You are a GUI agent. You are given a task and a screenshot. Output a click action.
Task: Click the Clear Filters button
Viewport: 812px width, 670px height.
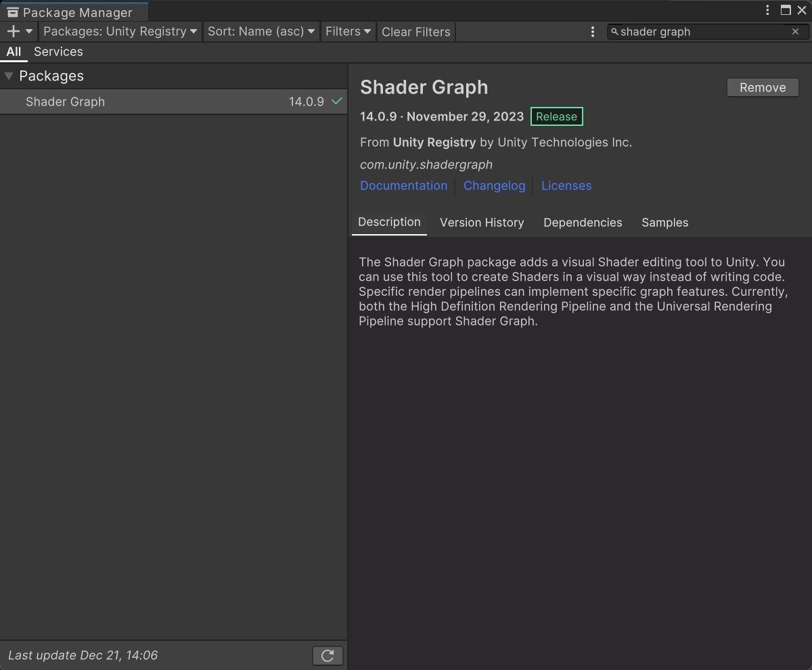point(415,32)
